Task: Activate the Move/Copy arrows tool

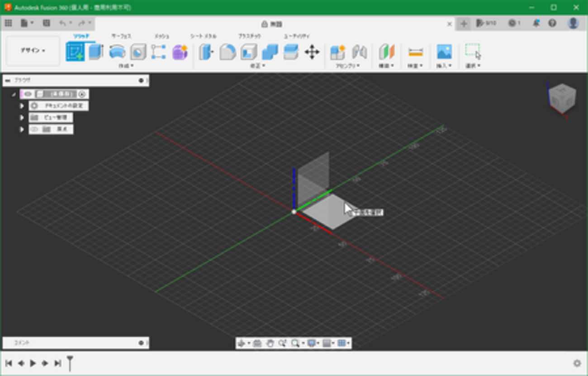Action: pyautogui.click(x=312, y=52)
